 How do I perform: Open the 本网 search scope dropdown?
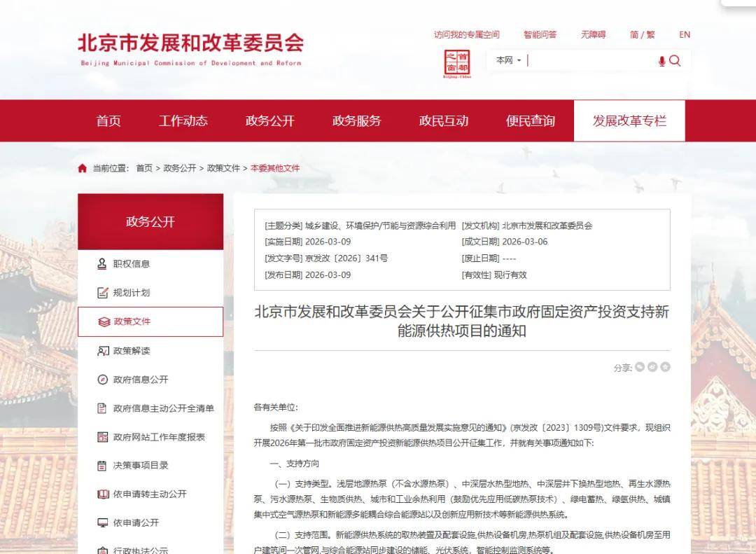[508, 61]
